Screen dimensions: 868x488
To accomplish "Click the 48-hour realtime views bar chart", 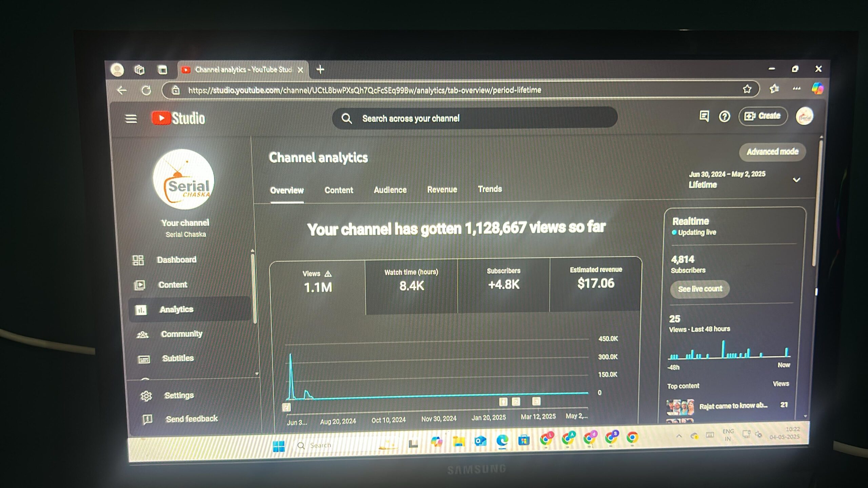I will click(x=729, y=350).
